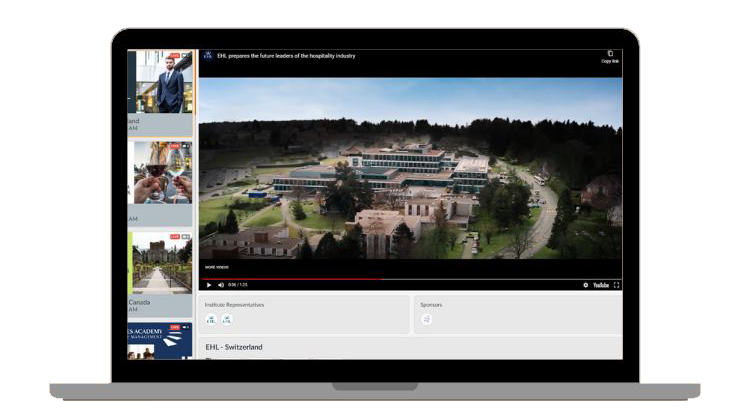Click LIVE badge on the wine glasses card

tap(175, 146)
